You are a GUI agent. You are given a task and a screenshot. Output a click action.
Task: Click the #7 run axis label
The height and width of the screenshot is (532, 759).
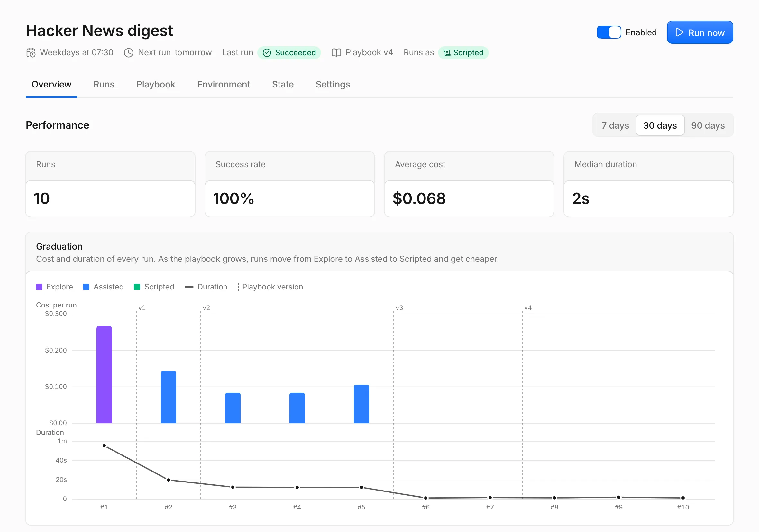490,507
